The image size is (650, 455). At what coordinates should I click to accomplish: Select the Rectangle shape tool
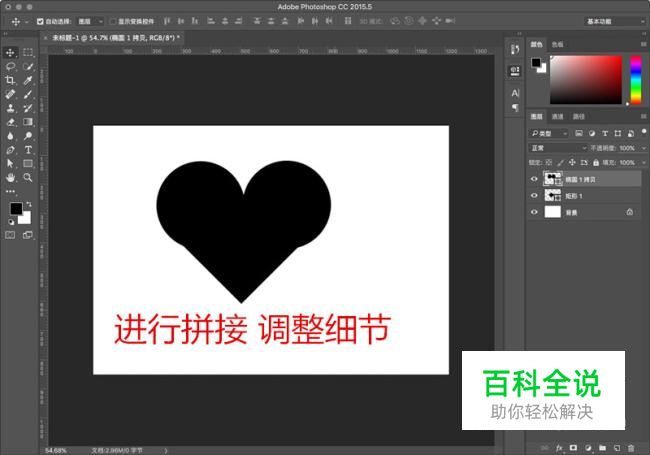(x=28, y=164)
